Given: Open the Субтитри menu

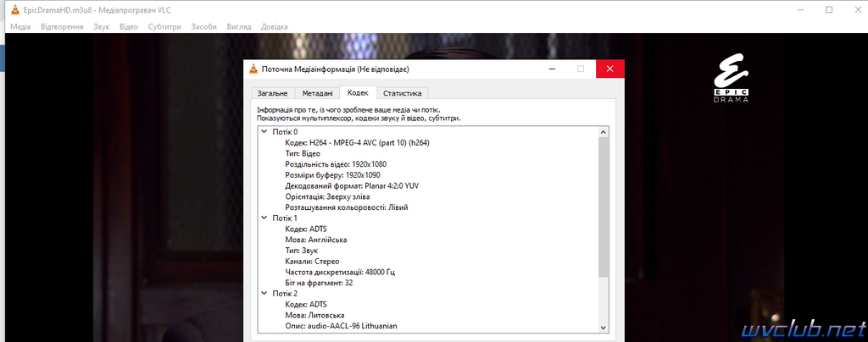Looking at the screenshot, I should pos(164,26).
